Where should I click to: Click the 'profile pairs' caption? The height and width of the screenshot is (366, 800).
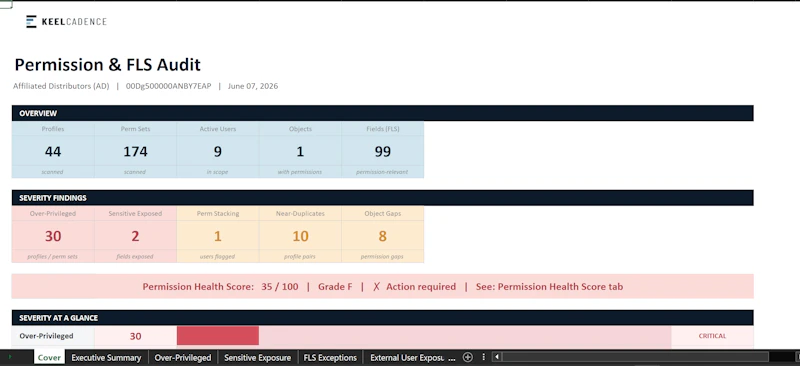click(300, 257)
